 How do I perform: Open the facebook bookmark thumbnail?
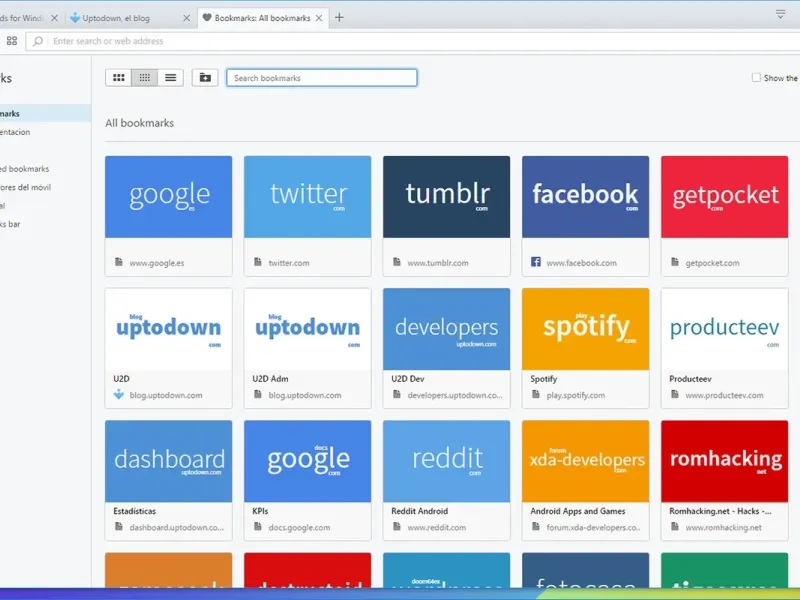(585, 197)
